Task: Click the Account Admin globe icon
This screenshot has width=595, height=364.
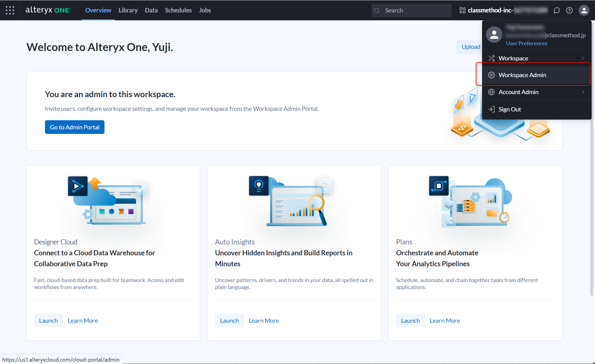Action: (491, 92)
